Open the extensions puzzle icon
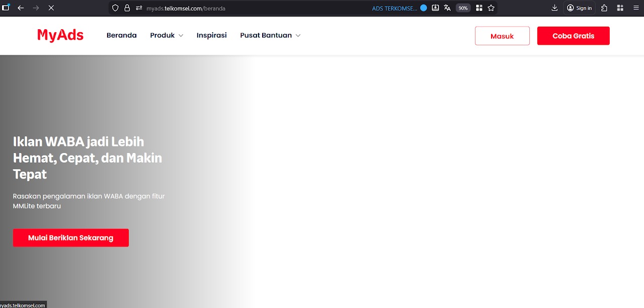 point(604,8)
